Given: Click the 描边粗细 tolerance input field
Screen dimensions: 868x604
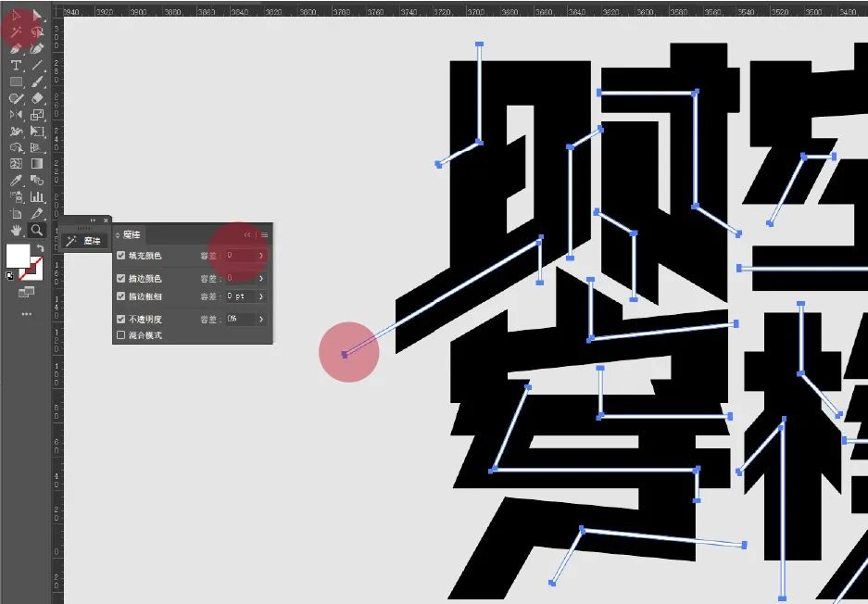Looking at the screenshot, I should pyautogui.click(x=239, y=296).
